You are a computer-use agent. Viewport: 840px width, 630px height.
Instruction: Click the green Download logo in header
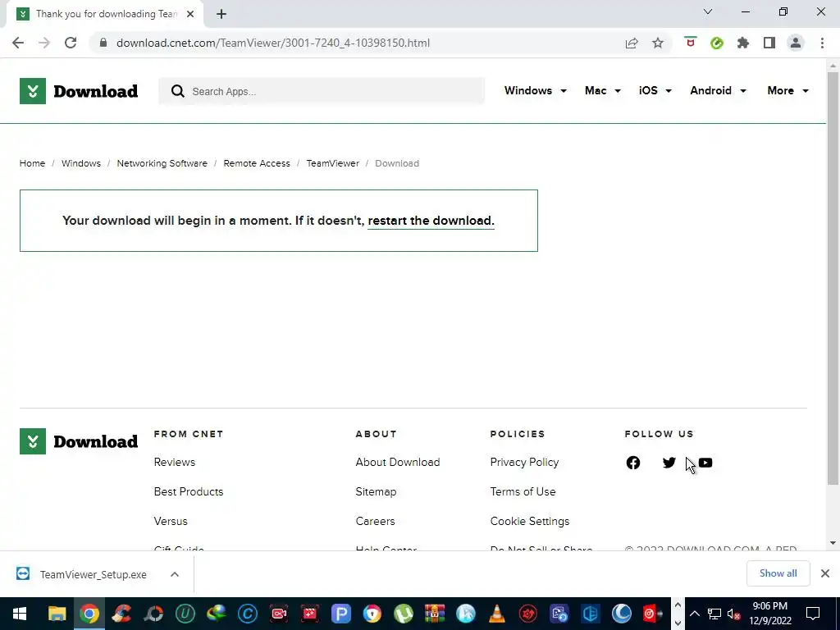click(x=79, y=91)
